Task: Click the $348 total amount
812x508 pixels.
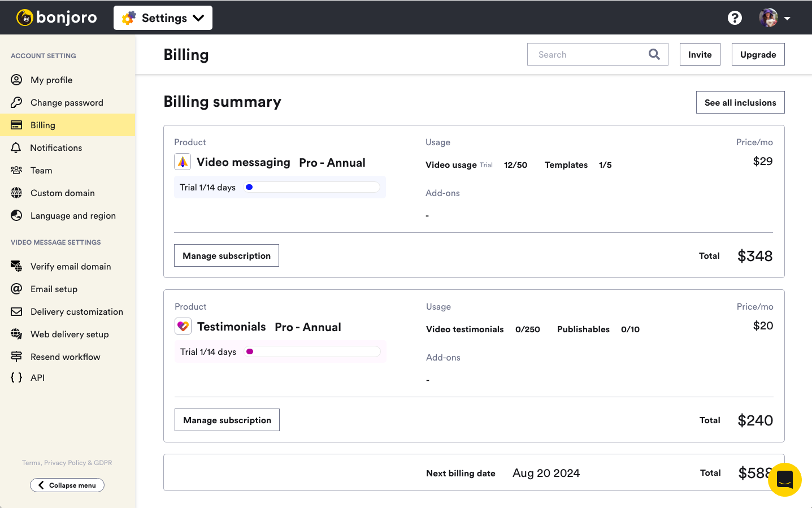Action: 755,256
